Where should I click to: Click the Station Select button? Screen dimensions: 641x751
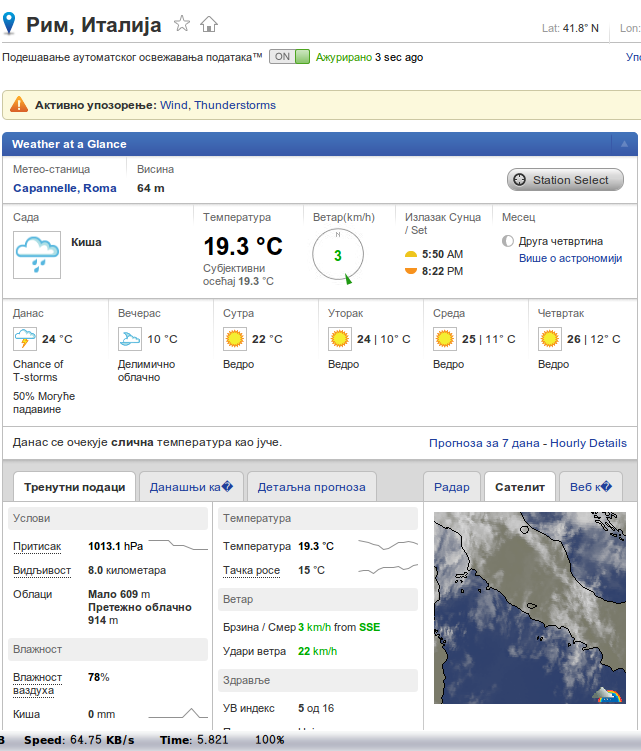(565, 180)
